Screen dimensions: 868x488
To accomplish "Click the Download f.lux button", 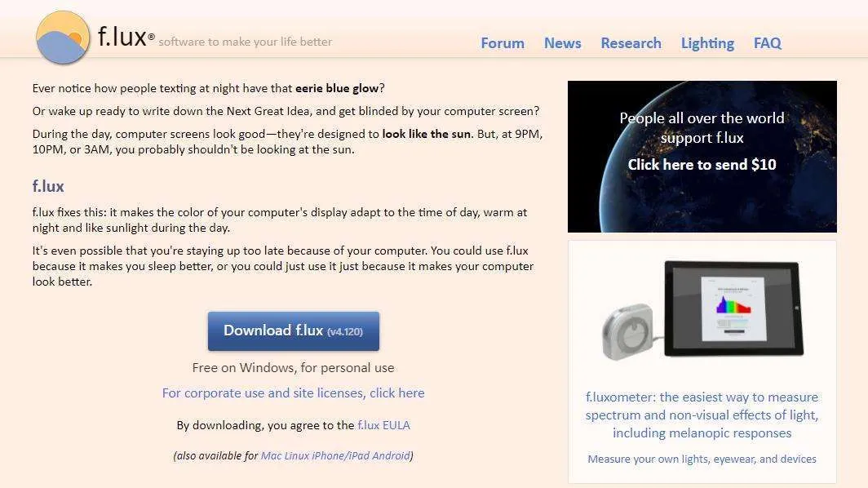I will pos(294,331).
